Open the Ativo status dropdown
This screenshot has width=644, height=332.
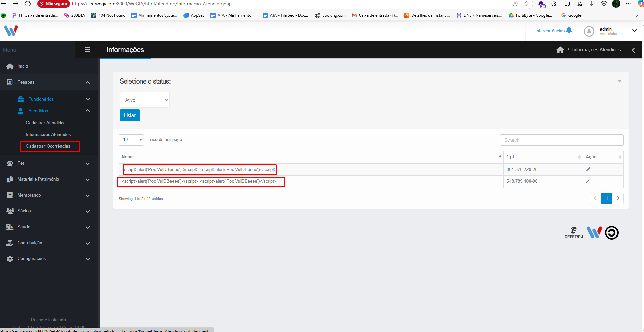[x=145, y=100]
